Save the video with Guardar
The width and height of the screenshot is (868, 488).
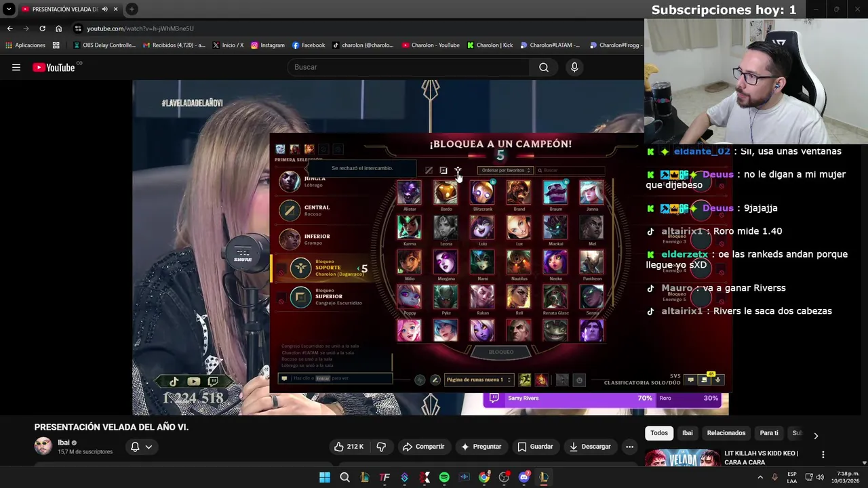pyautogui.click(x=535, y=447)
